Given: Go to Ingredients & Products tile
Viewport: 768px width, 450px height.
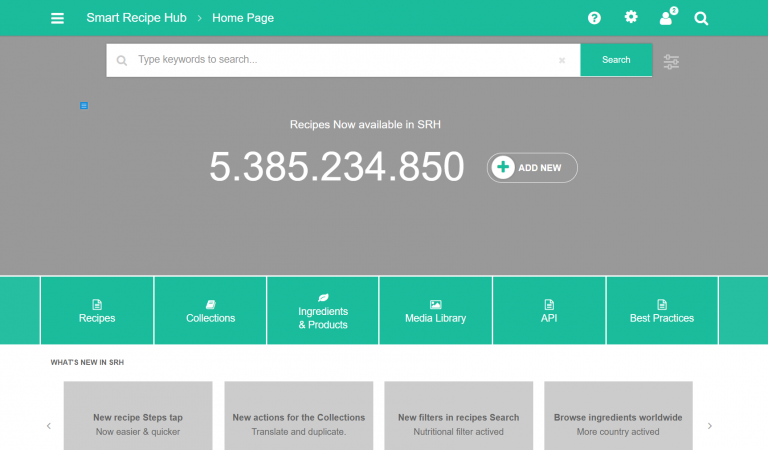Looking at the screenshot, I should (x=323, y=311).
